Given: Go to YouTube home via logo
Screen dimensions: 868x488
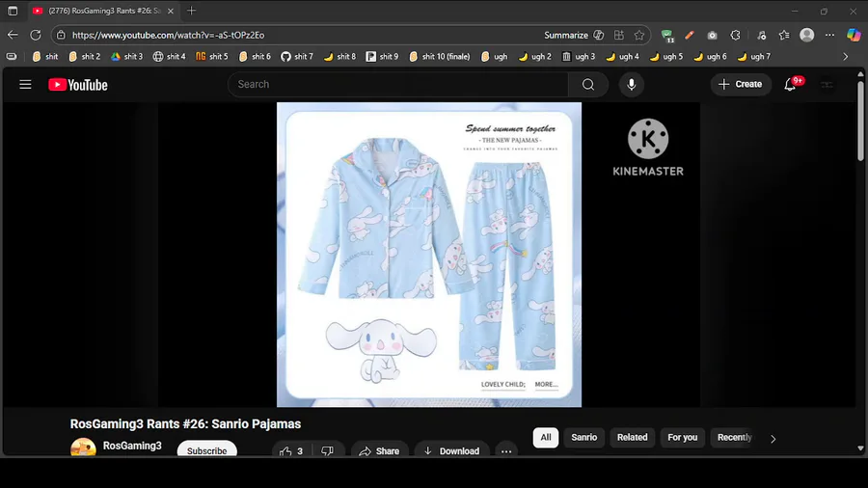Looking at the screenshot, I should coord(78,85).
